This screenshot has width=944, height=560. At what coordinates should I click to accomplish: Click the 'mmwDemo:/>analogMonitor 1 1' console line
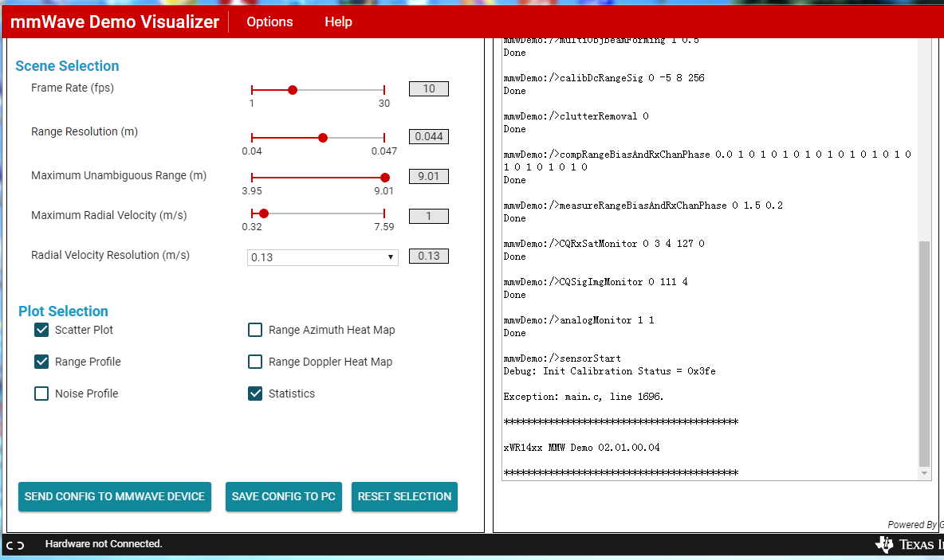(x=579, y=320)
